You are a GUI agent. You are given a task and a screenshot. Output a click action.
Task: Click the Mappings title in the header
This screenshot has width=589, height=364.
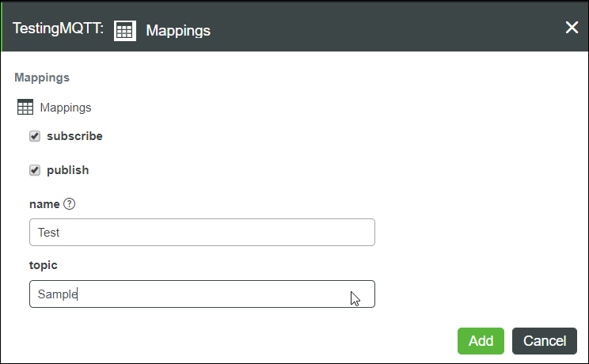(178, 30)
